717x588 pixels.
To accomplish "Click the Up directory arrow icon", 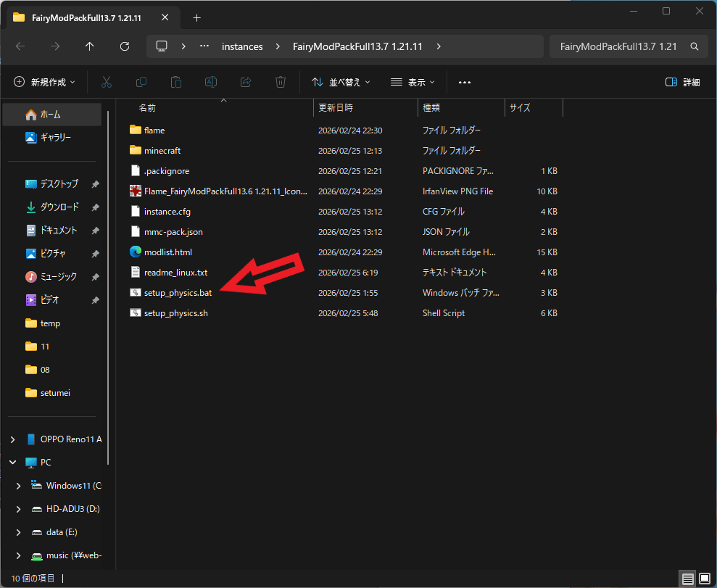I will click(90, 46).
